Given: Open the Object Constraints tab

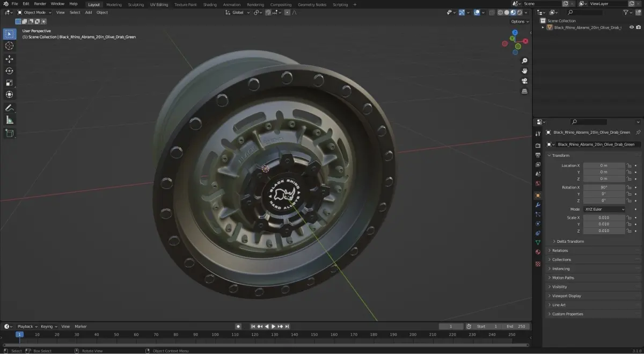Looking at the screenshot, I should [538, 233].
